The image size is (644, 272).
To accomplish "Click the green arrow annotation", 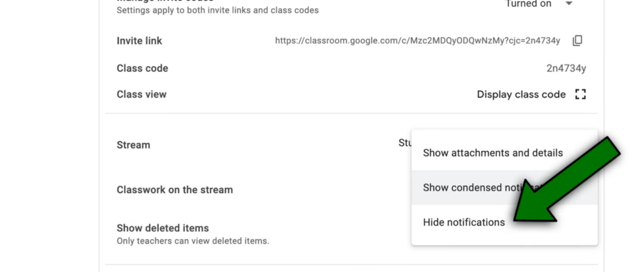I will [567, 181].
